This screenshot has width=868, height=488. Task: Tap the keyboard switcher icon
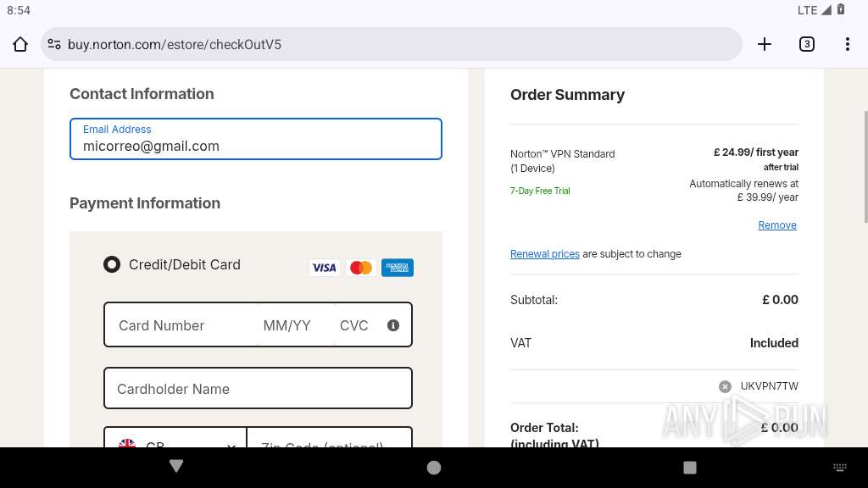pyautogui.click(x=840, y=468)
